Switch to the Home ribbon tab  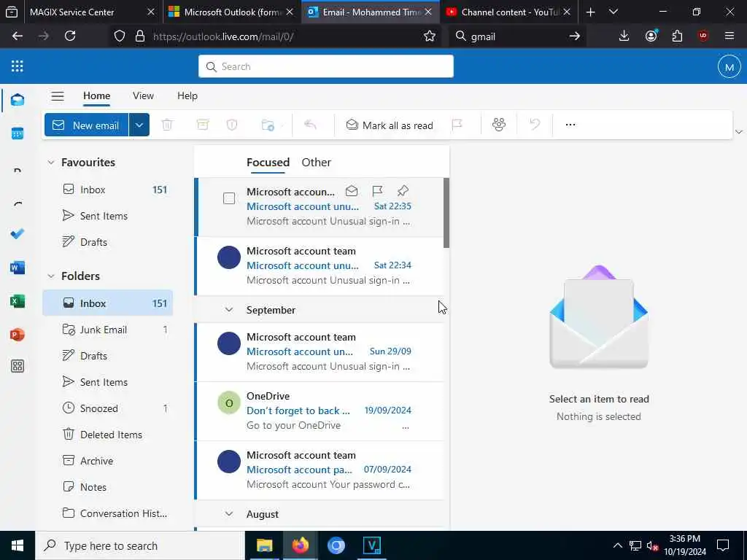(x=97, y=96)
